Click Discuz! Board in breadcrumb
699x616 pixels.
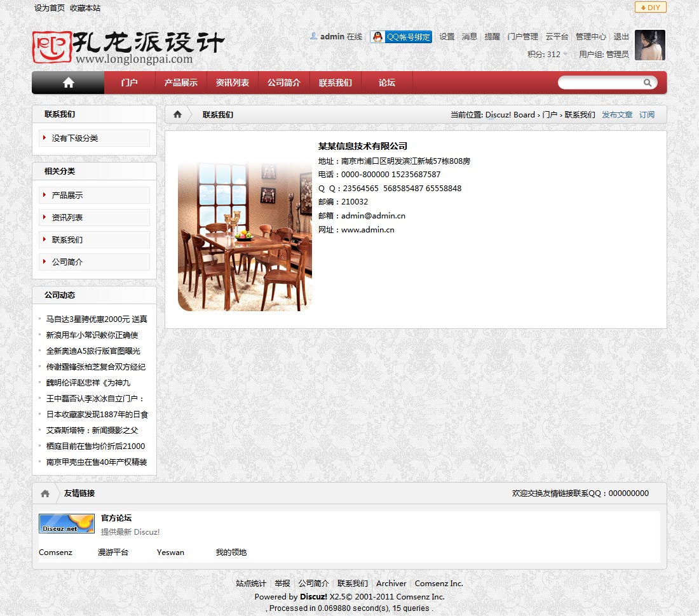pos(510,114)
